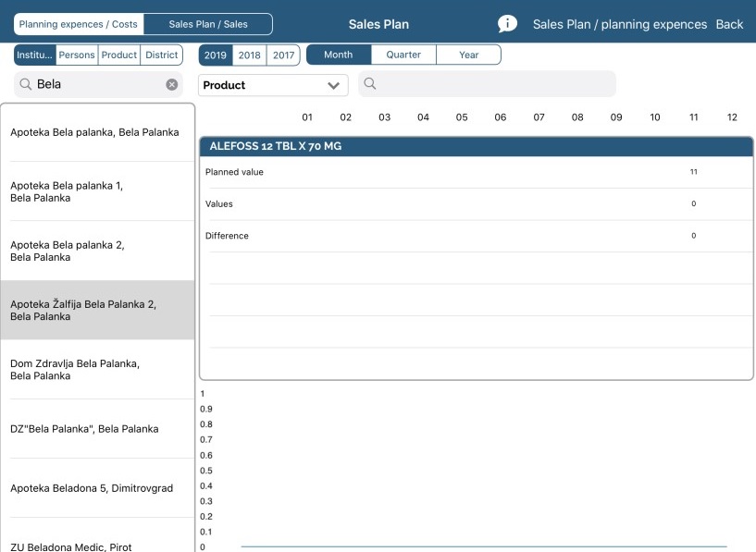Switch to Planning expences / Costs

tap(79, 24)
